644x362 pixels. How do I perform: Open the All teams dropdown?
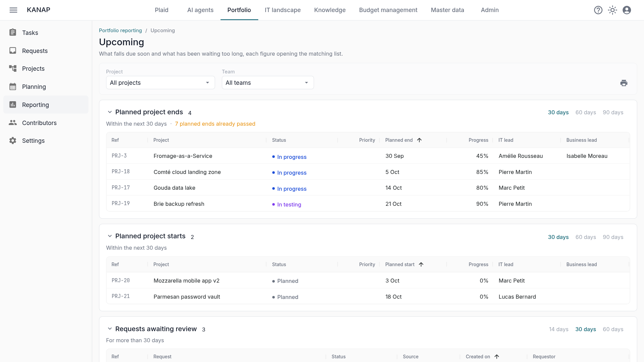[x=268, y=82]
